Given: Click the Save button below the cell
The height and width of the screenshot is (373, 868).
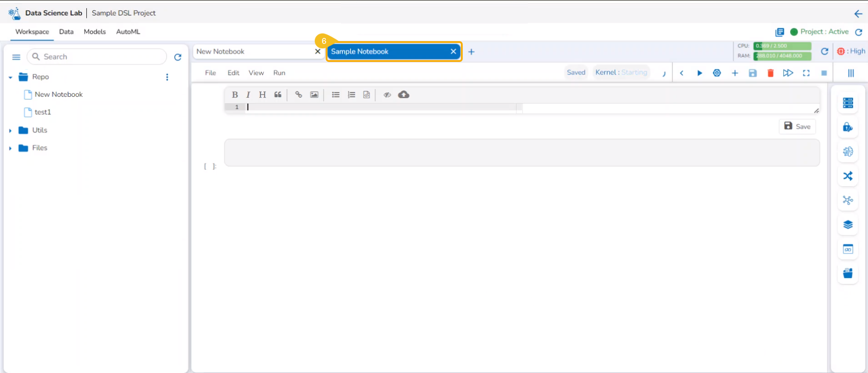Looking at the screenshot, I should click(x=797, y=127).
